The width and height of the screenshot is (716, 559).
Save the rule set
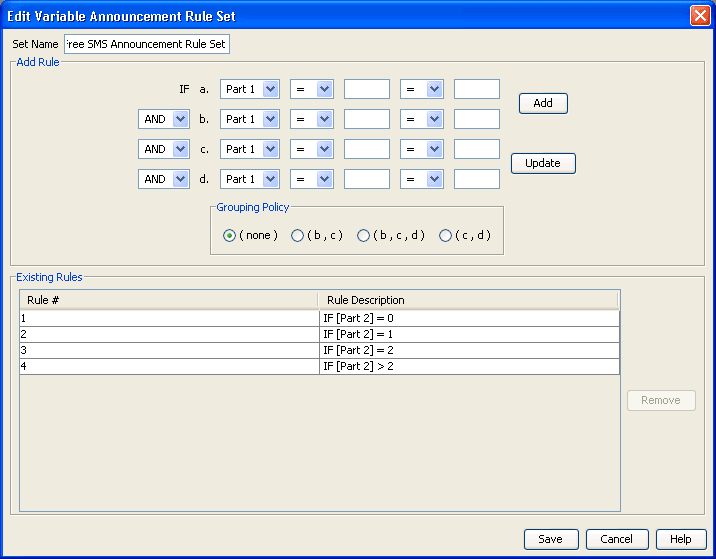click(551, 539)
